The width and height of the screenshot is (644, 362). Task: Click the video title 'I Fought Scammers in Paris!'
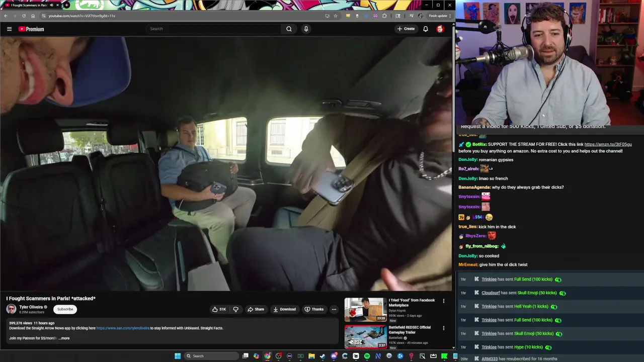coord(51,298)
